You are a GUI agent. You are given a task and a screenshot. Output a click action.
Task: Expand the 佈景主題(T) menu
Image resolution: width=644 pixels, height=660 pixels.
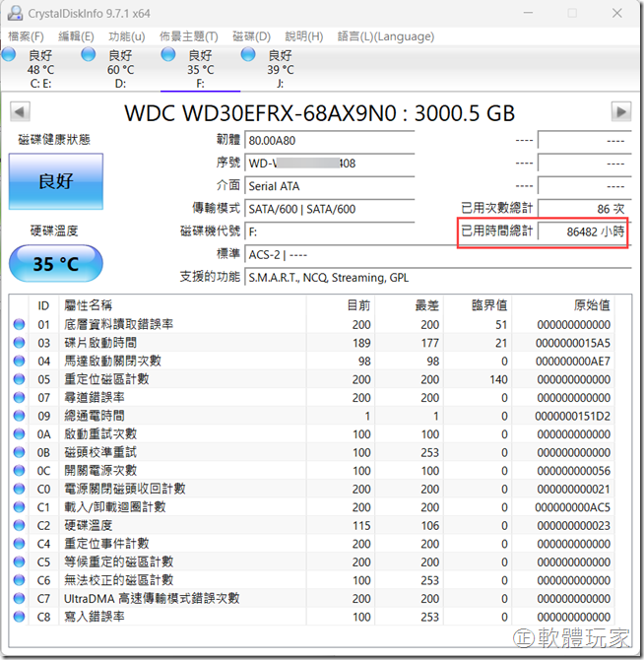click(189, 36)
